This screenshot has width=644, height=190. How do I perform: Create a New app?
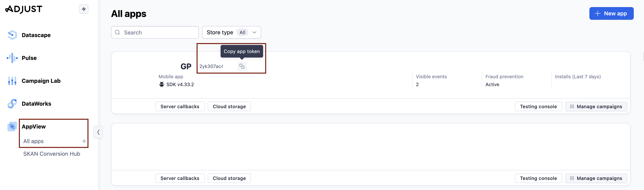click(x=611, y=13)
